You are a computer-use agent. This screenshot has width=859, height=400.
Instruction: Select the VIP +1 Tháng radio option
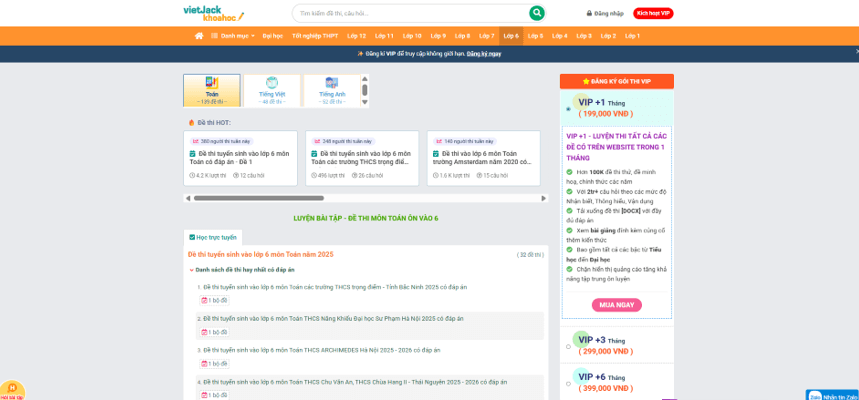tap(568, 109)
